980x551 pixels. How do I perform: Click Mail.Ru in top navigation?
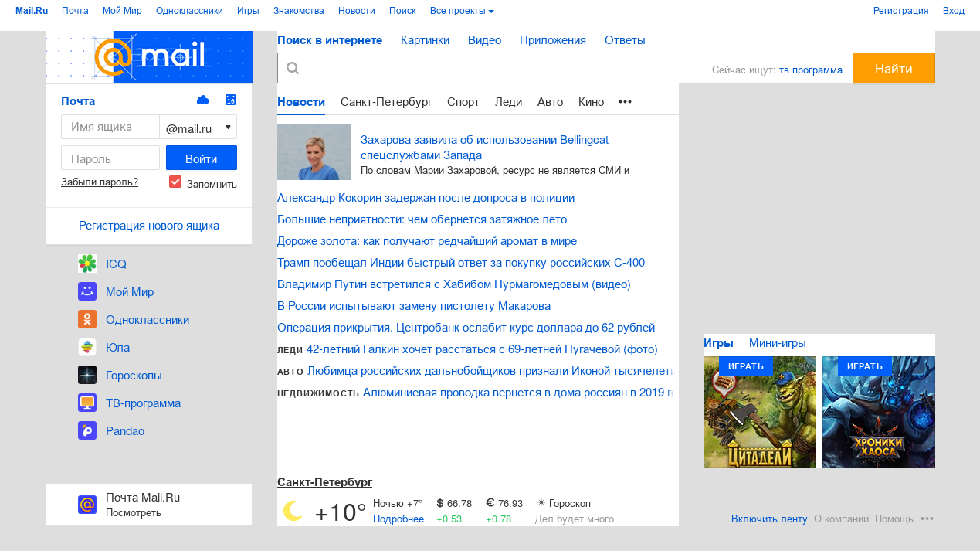pyautogui.click(x=32, y=11)
